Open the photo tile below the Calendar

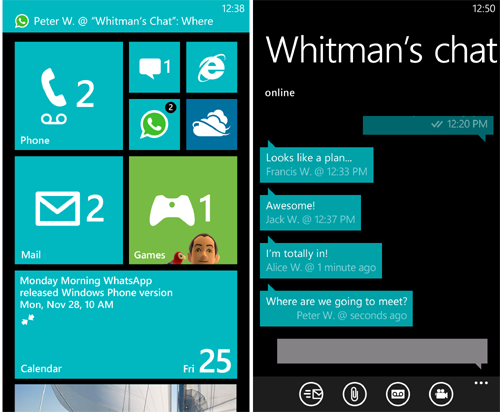126,398
